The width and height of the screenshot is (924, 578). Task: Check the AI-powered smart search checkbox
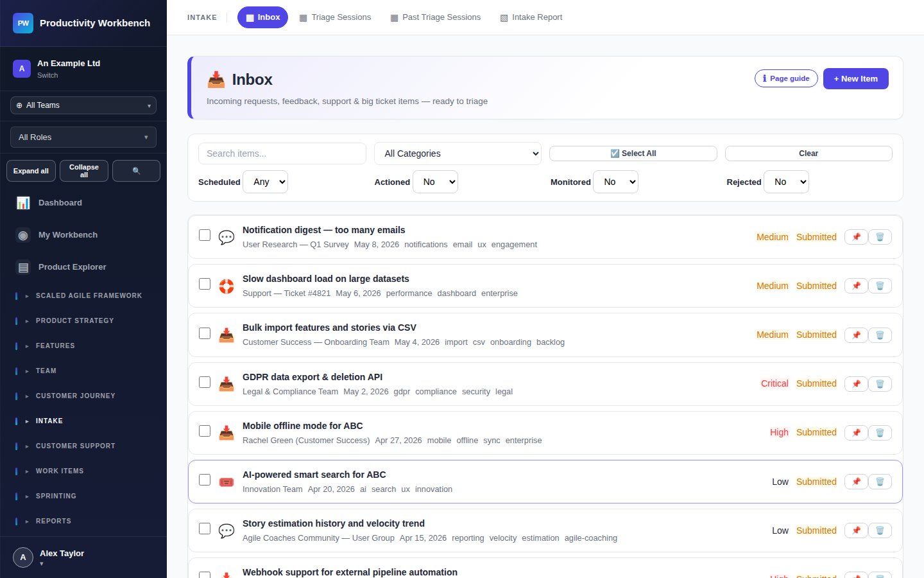205,480
